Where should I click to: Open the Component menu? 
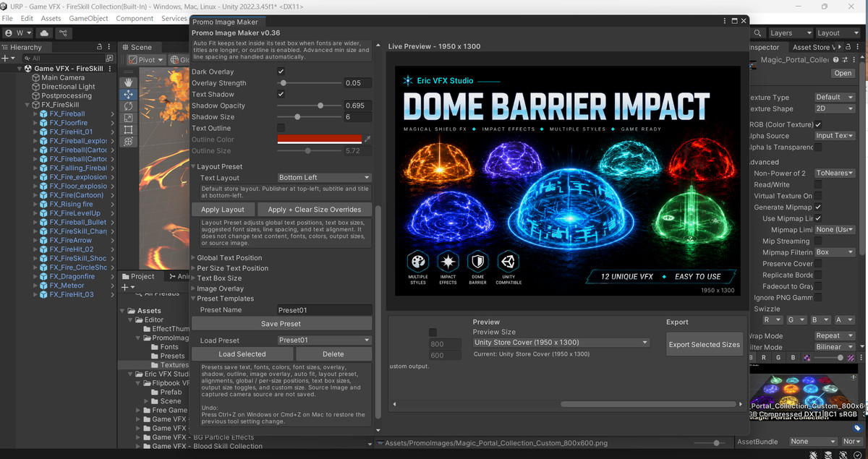(135, 18)
